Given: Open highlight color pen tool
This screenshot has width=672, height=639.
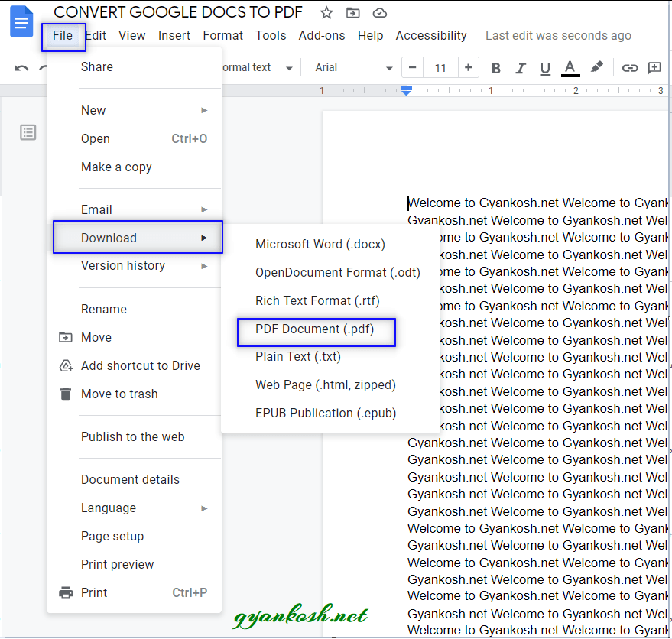Looking at the screenshot, I should coord(596,66).
